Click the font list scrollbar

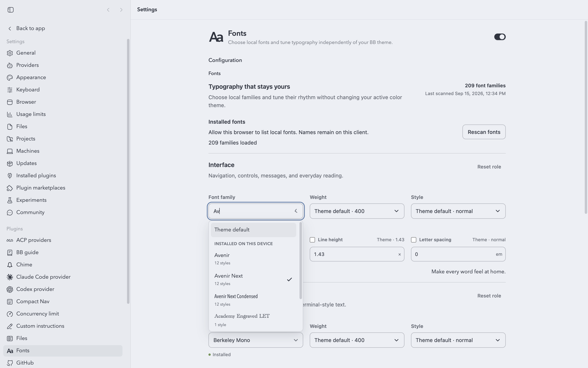[301, 260]
